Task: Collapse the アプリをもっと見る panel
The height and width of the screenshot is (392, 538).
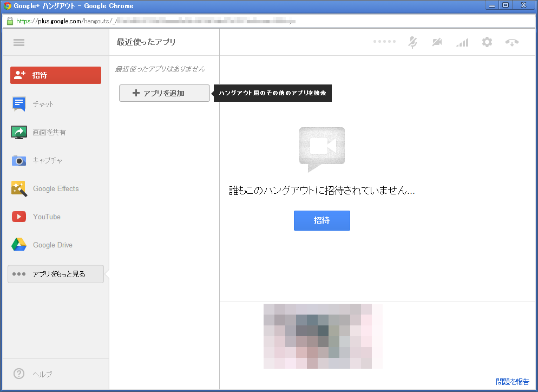Action: [x=56, y=274]
